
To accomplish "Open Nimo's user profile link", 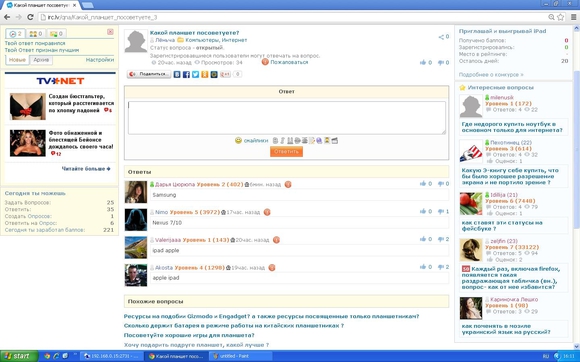I will [162, 212].
